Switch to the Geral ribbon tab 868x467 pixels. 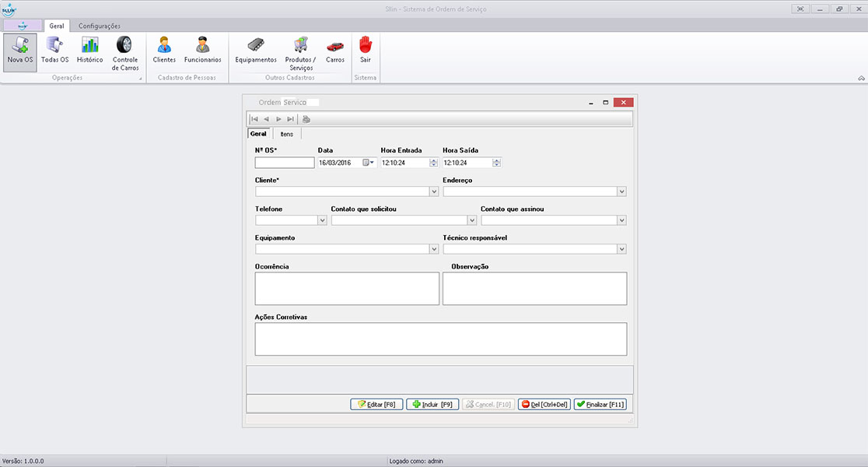click(57, 26)
